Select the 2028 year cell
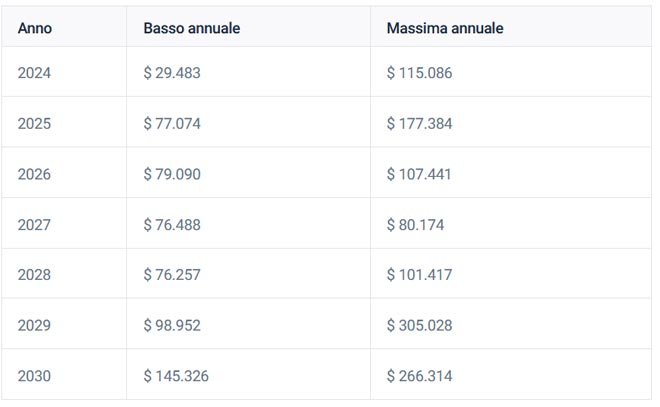Screen dimensions: 660x407 [35, 275]
